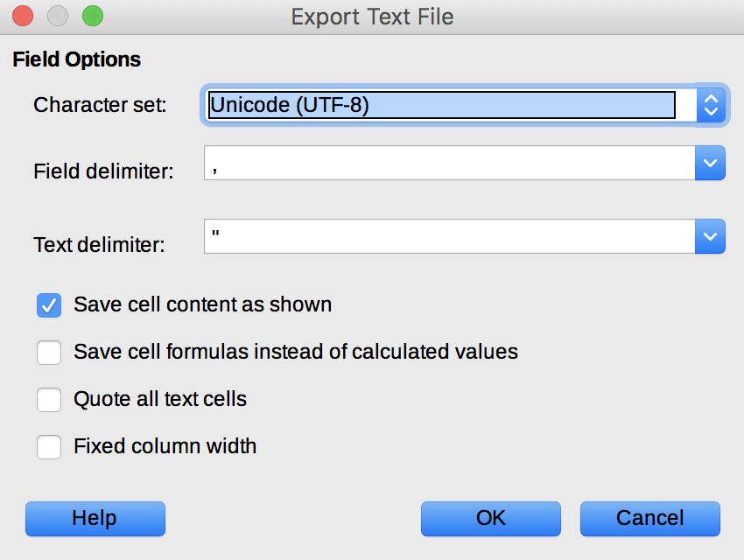The height and width of the screenshot is (560, 744).
Task: Expand the Field delimiter dropdown arrow
Action: coord(710,163)
